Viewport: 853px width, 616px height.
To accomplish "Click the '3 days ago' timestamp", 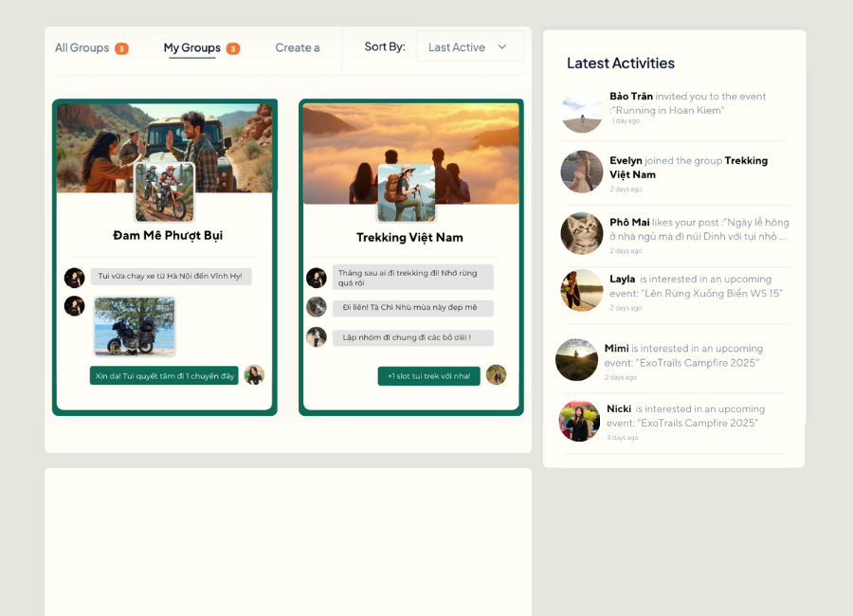I will coord(623,438).
